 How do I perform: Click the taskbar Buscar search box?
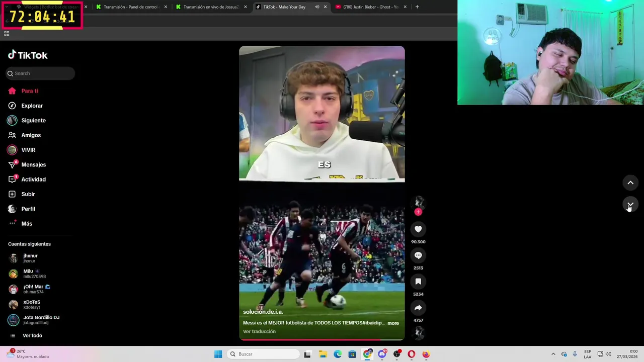coord(263,354)
